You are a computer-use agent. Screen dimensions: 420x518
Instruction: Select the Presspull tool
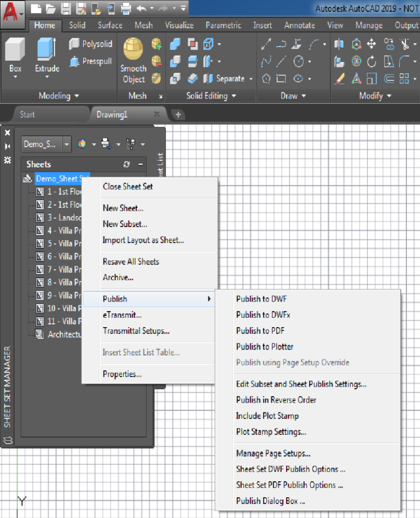91,61
